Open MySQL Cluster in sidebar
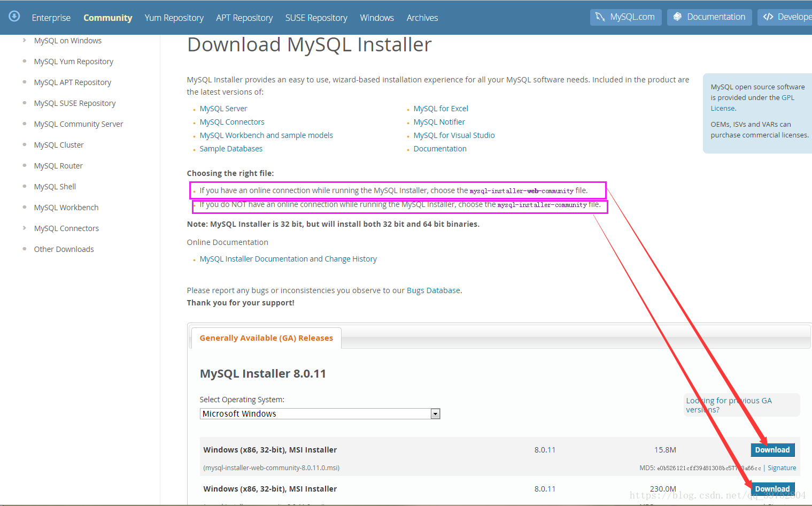812x506 pixels. pyautogui.click(x=58, y=145)
